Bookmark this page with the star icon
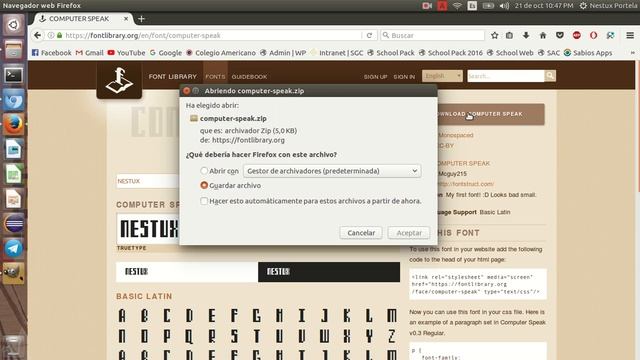This screenshot has width=640, height=360. click(495, 36)
